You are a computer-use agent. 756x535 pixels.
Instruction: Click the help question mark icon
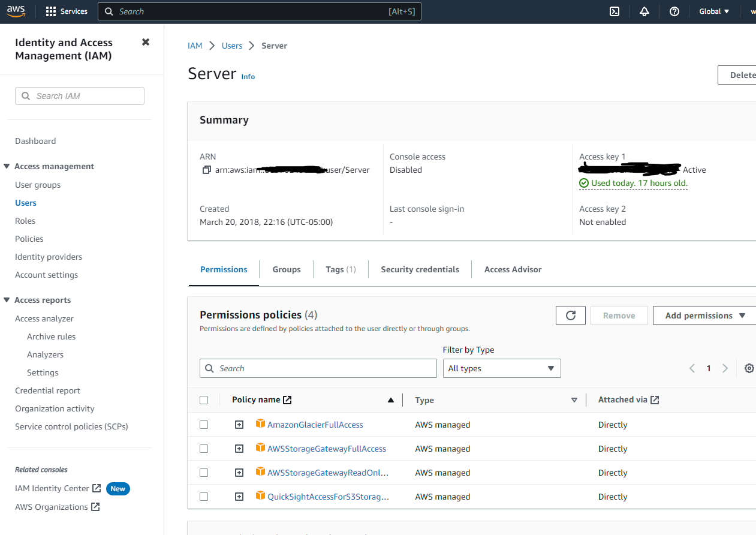tap(674, 11)
